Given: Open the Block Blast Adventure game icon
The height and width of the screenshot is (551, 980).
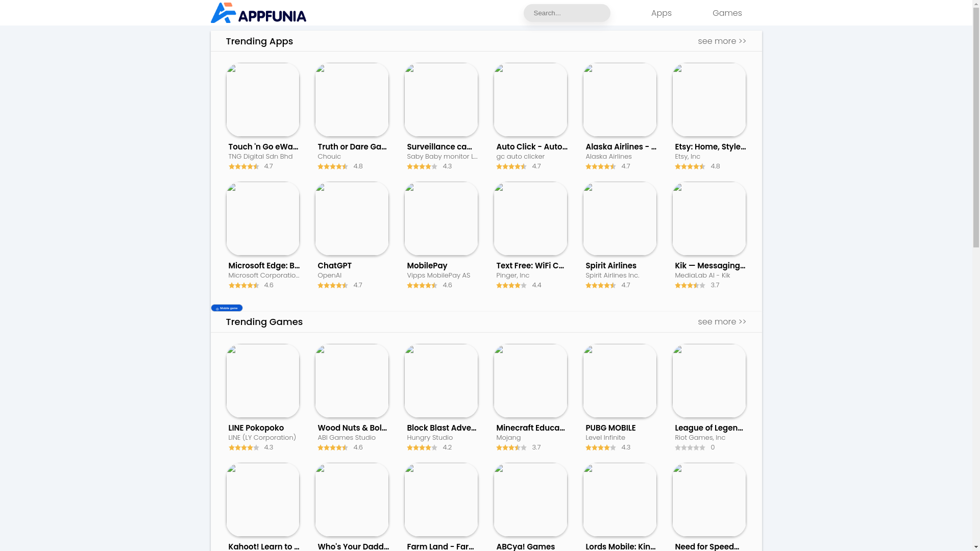Looking at the screenshot, I should (441, 381).
